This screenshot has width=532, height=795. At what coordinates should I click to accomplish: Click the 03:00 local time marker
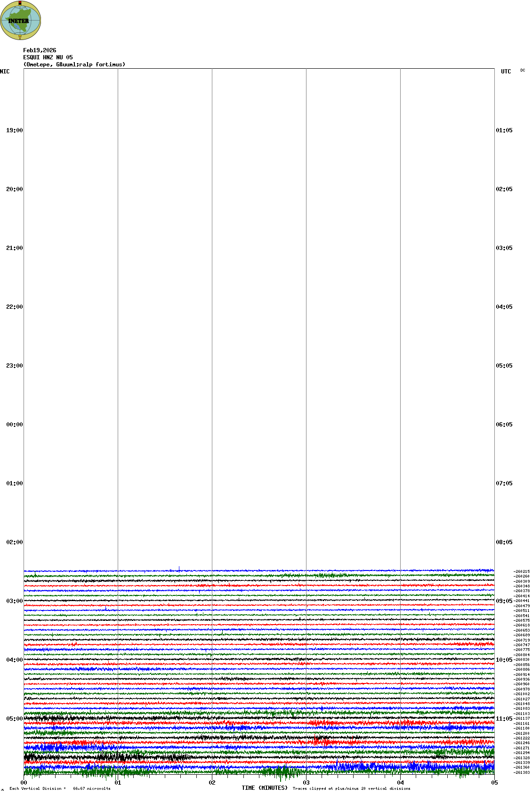pos(14,601)
